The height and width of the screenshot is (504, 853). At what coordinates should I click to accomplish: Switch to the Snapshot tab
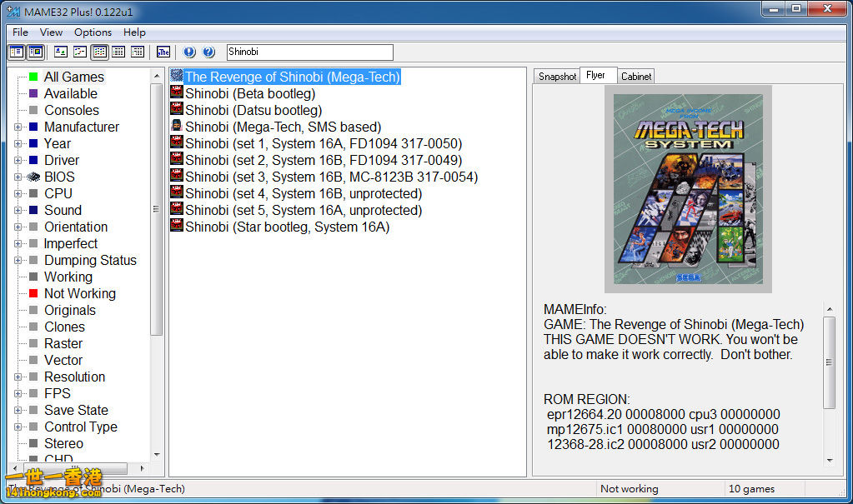[557, 77]
